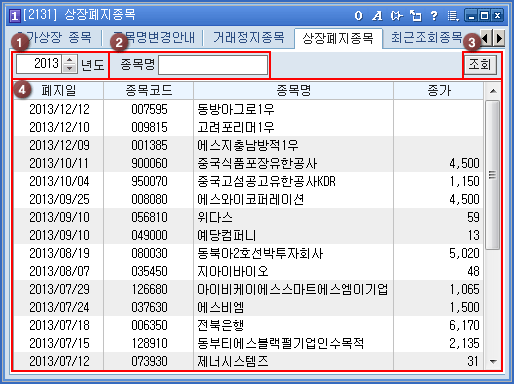Click the window copy icon in title bar
Viewport: 514px width, 384px height.
click(416, 15)
